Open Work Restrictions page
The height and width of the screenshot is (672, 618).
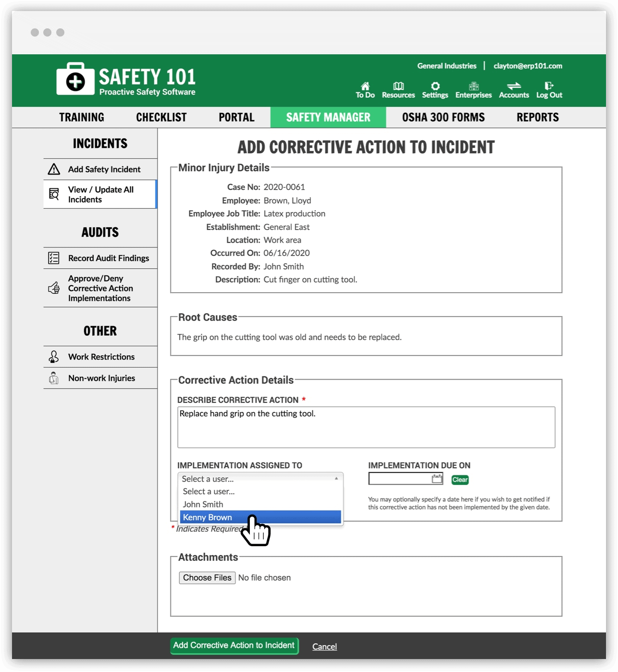pyautogui.click(x=100, y=357)
